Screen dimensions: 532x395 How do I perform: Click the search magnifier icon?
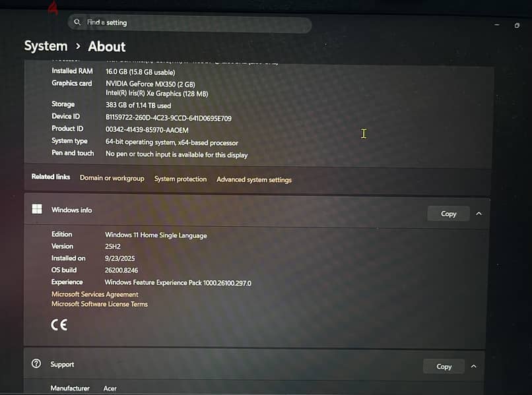77,22
